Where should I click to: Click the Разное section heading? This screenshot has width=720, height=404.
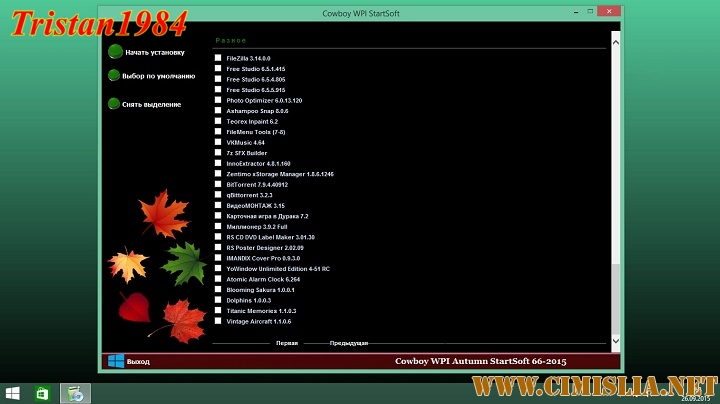(231, 40)
